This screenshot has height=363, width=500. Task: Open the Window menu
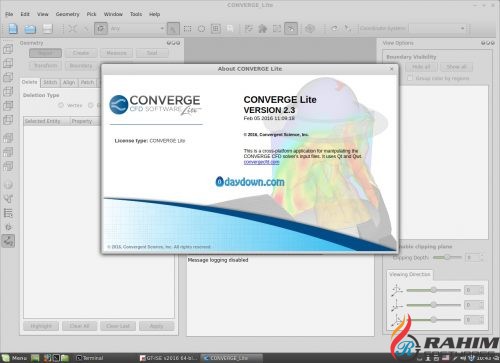coord(113,14)
